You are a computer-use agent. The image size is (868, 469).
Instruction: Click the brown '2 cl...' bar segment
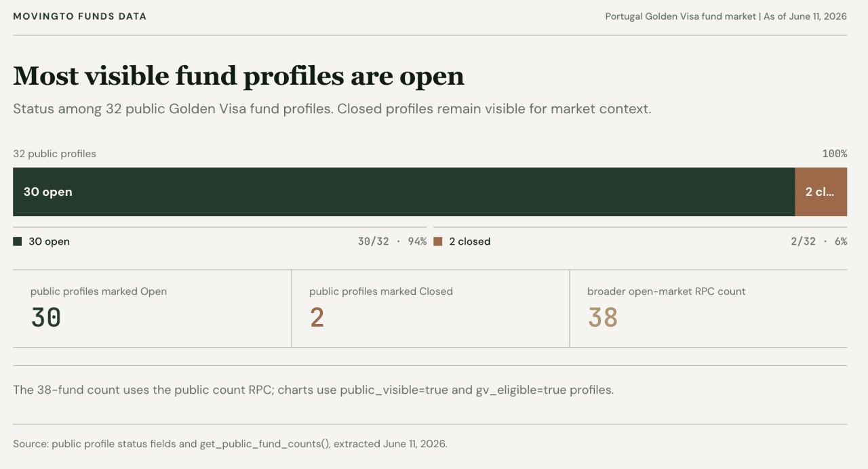tap(821, 192)
